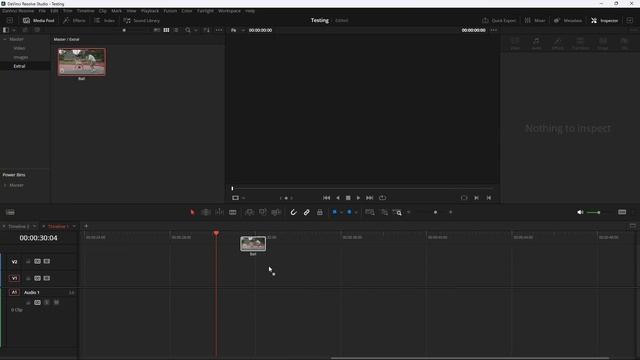The width and height of the screenshot is (640, 360).
Task: Show the Mixer panel
Action: (x=535, y=20)
